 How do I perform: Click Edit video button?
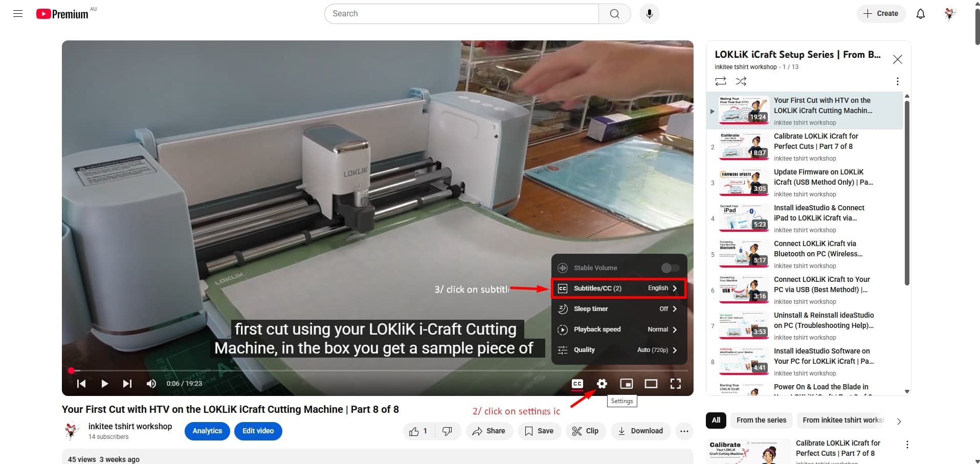click(258, 431)
